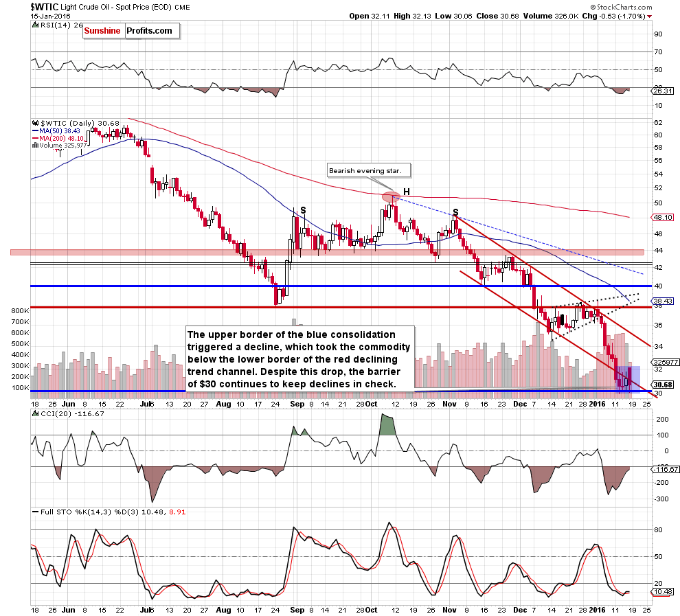The image size is (680, 616).
Task: Click the right shoulder S label near Nov
Action: (455, 212)
